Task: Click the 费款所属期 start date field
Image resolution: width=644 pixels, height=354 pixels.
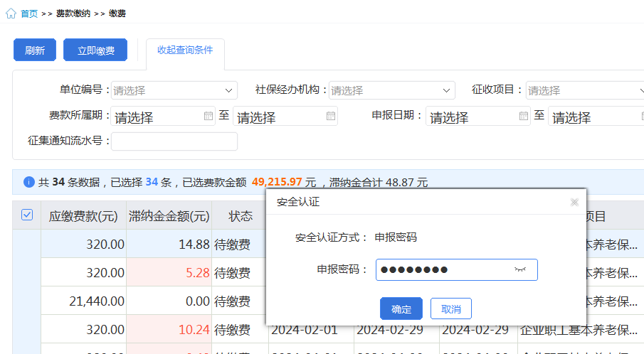Action: click(163, 116)
